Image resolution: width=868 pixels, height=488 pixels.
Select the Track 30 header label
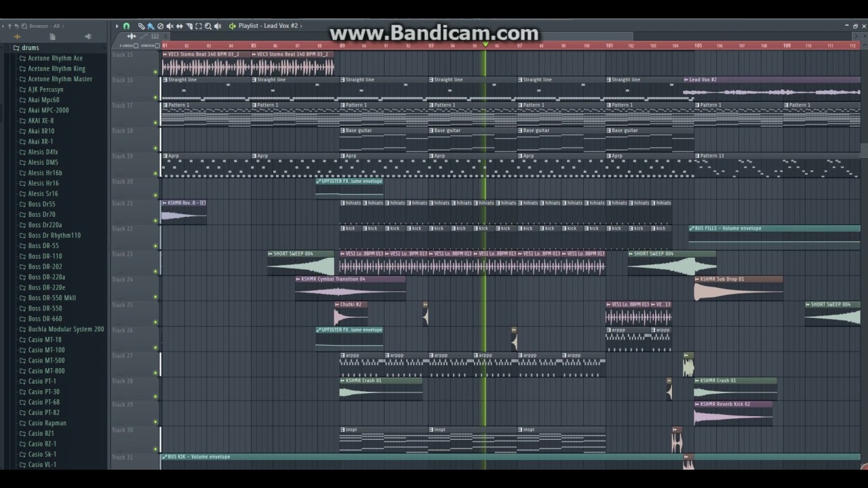pos(123,430)
